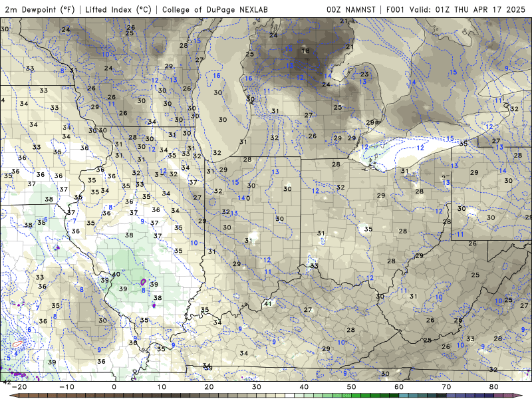The width and height of the screenshot is (532, 399).
Task: Click the '2m Dewpoint (°F)' title text
Action: click(40, 9)
